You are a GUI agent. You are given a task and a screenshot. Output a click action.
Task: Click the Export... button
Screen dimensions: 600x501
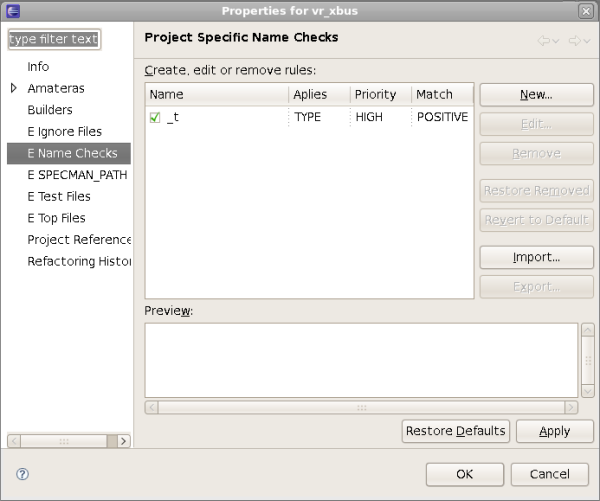[536, 287]
